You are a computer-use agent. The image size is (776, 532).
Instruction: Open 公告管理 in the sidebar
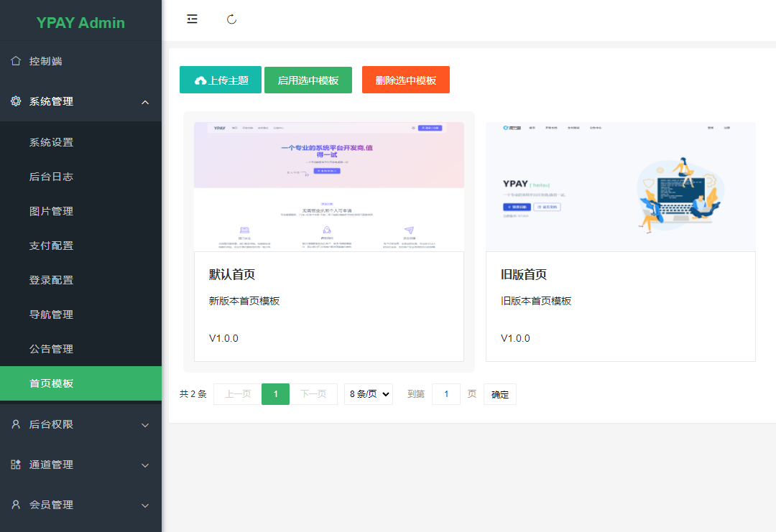(x=51, y=349)
